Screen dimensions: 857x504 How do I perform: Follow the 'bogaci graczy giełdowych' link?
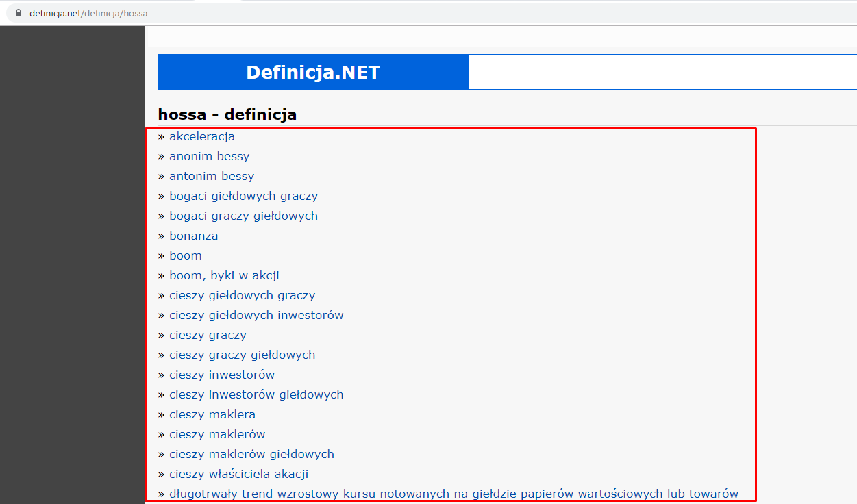(x=243, y=216)
